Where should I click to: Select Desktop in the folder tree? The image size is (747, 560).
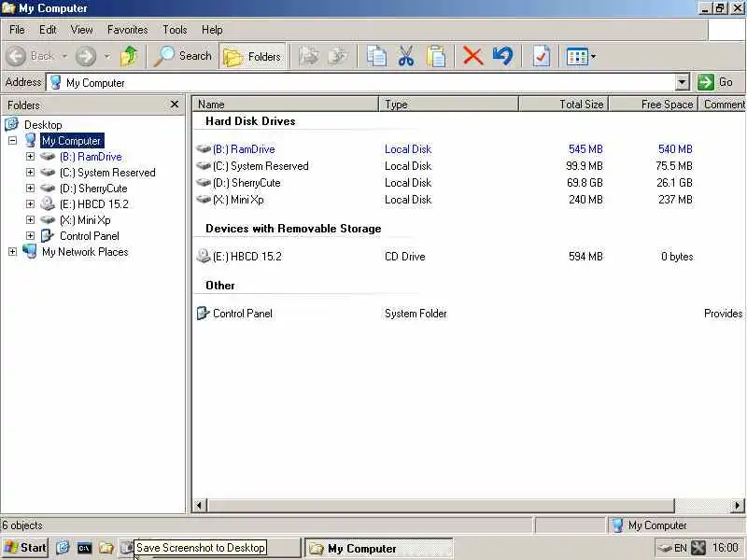[x=43, y=125]
